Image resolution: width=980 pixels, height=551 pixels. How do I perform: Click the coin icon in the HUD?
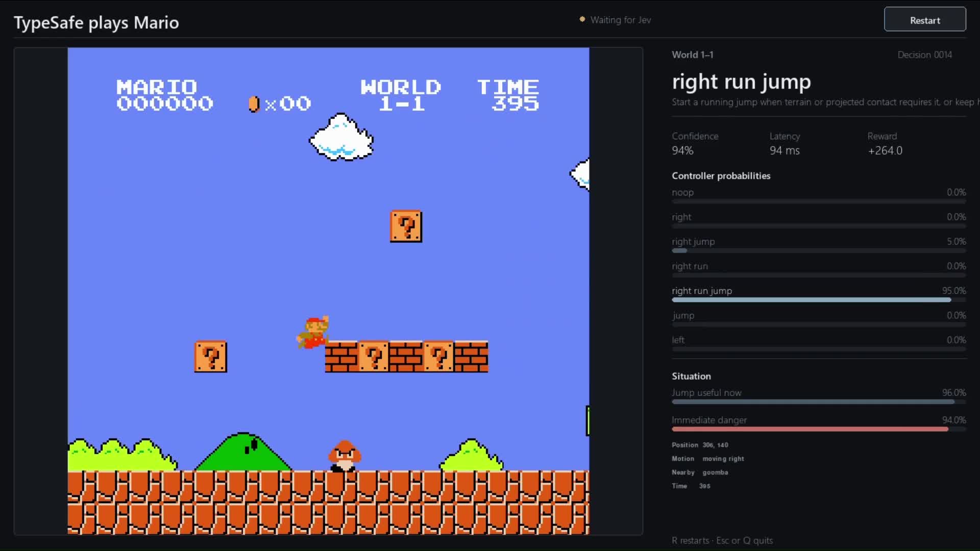pos(254,104)
